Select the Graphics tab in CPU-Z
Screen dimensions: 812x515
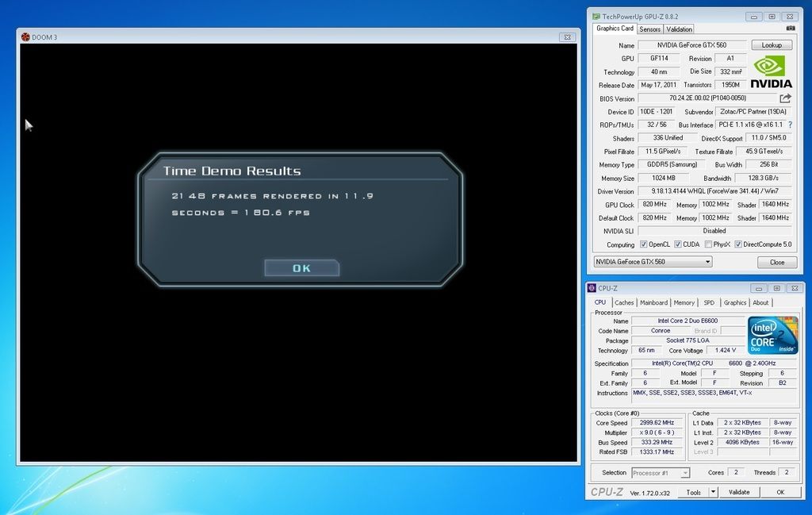click(735, 302)
